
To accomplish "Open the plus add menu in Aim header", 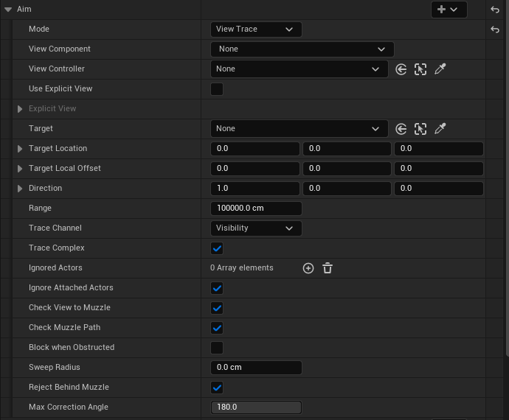I will tap(449, 10).
